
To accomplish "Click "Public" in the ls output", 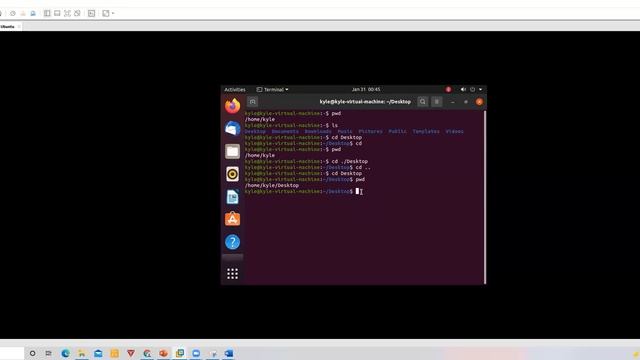I will click(398, 131).
